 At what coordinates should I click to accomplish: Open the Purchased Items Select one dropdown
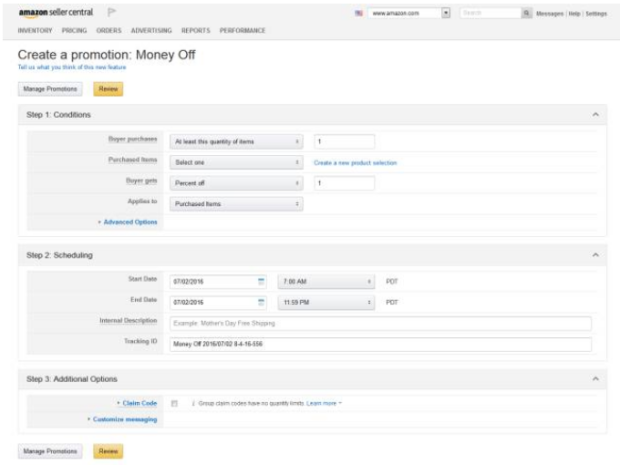236,162
